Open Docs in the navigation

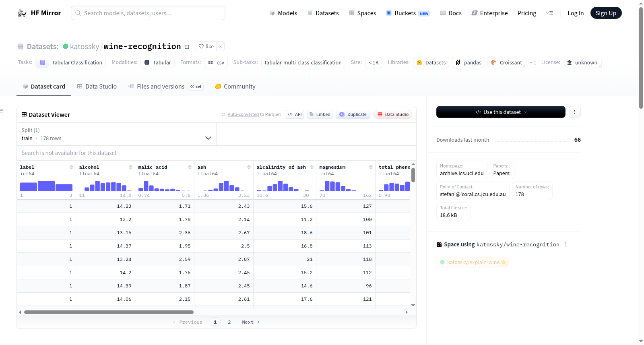450,13
